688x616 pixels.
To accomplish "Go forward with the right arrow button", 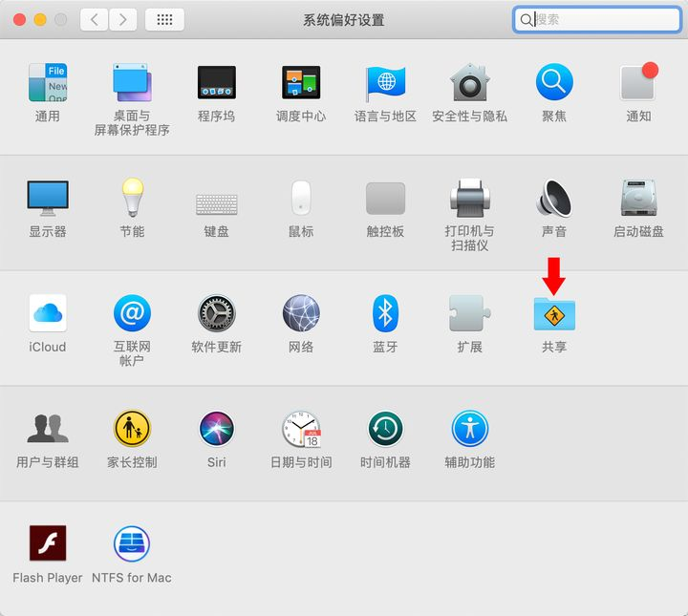I will (x=123, y=19).
